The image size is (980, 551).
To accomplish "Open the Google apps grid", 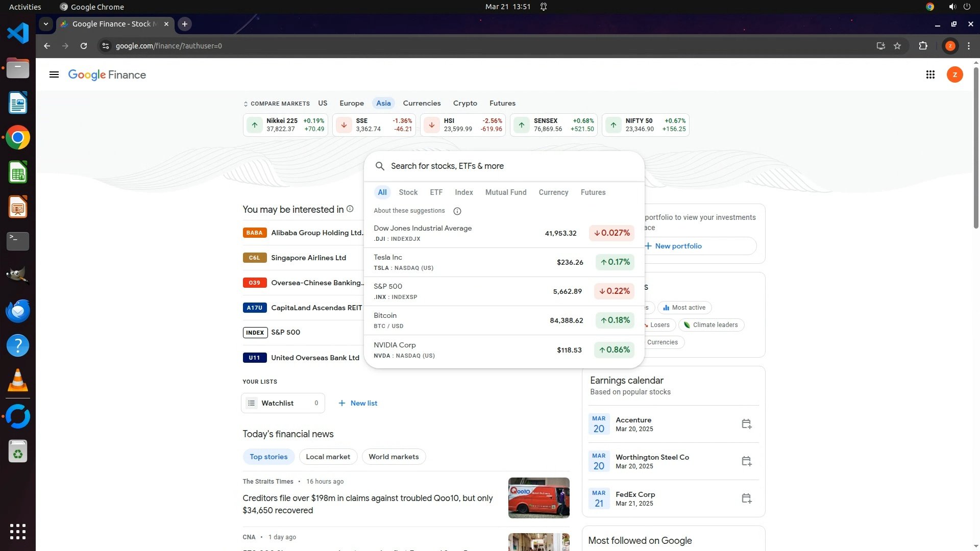I will click(x=930, y=75).
